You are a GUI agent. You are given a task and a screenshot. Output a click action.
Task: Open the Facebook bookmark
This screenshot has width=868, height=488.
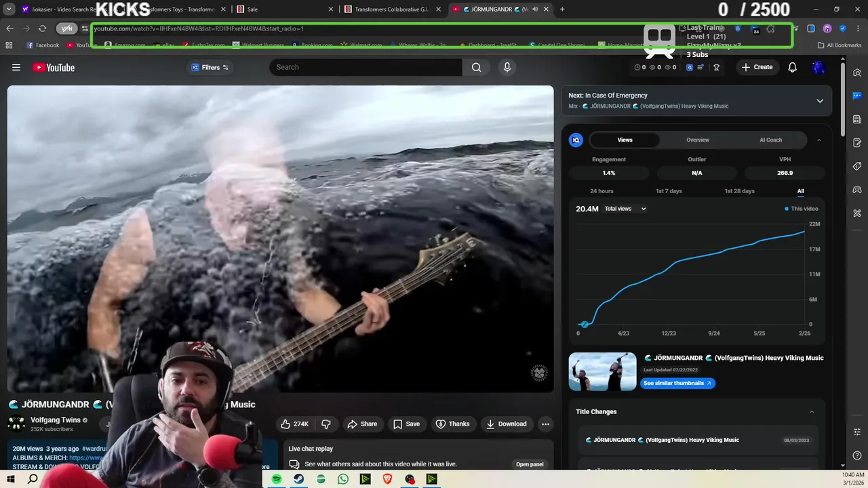43,45
